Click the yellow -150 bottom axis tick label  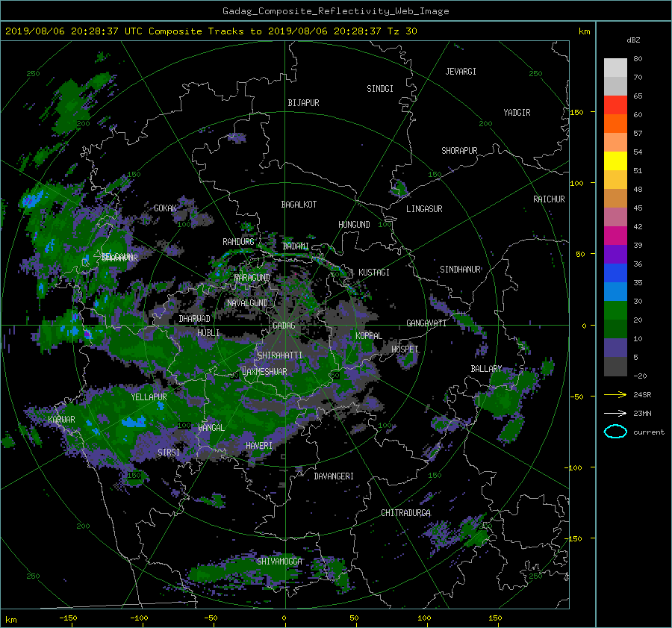[x=68, y=618]
